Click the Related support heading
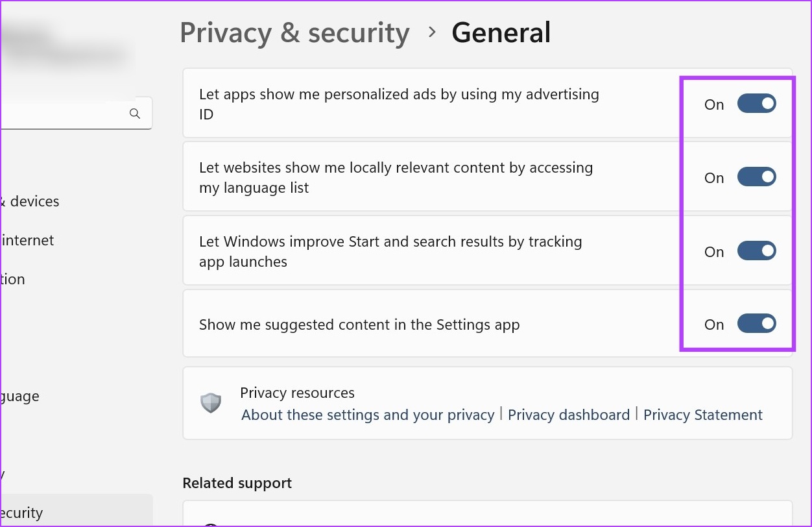This screenshot has height=527, width=812. 237,483
